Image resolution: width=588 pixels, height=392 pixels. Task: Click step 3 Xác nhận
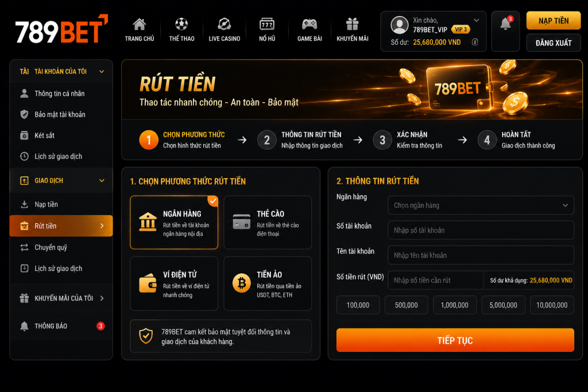(408, 140)
